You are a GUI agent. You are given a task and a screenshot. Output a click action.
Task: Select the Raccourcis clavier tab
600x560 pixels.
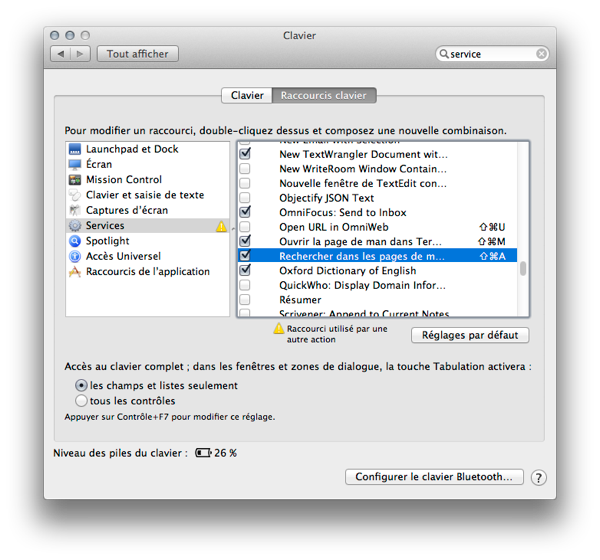click(323, 96)
